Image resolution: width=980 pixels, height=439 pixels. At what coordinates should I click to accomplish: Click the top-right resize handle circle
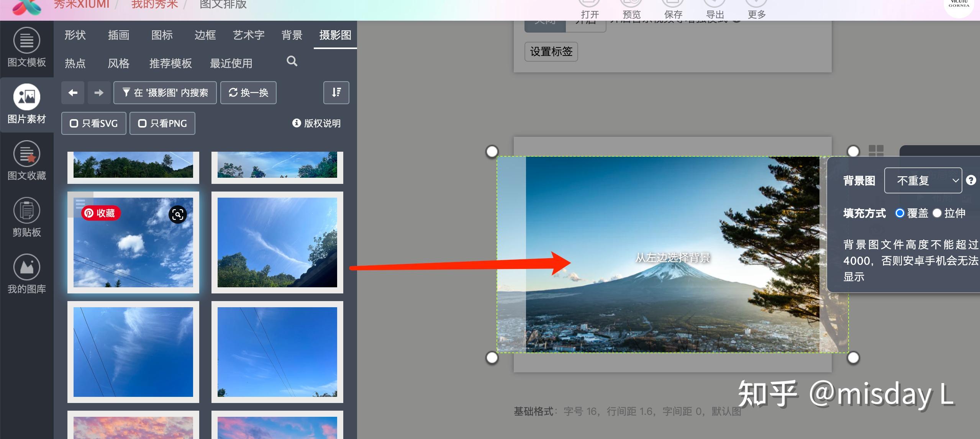[853, 151]
